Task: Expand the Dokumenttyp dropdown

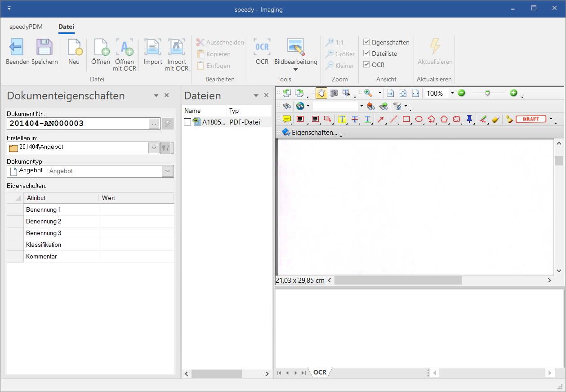Action: 167,171
